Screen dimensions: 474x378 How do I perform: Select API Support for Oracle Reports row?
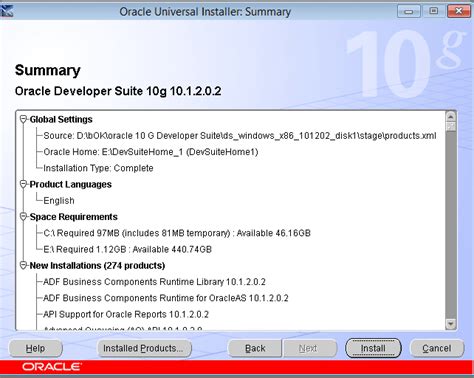pyautogui.click(x=126, y=314)
